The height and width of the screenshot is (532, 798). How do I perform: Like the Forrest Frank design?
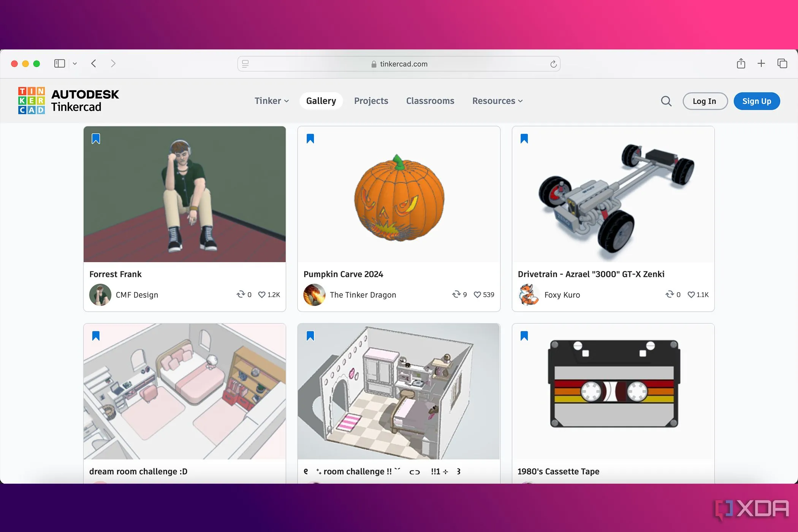(262, 294)
